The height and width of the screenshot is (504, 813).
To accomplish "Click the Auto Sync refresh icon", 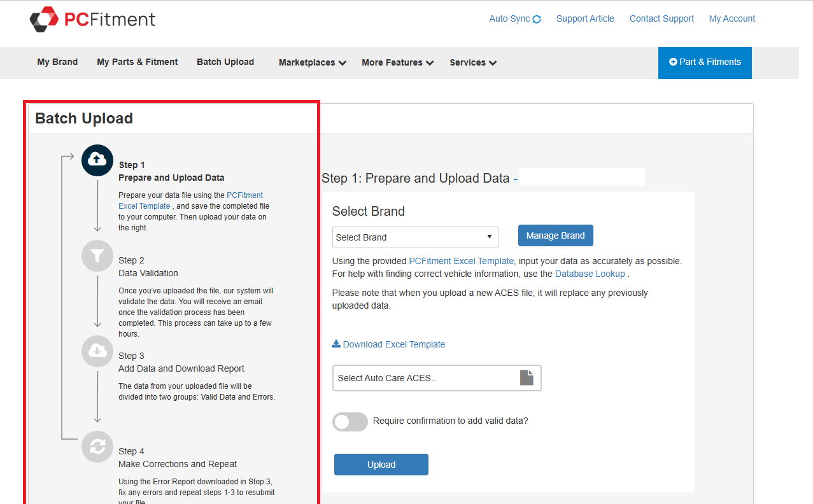I will [537, 18].
